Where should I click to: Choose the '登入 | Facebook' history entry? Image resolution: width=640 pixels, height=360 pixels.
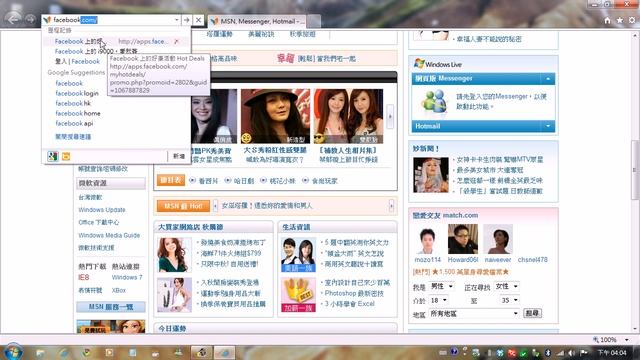click(x=77, y=61)
